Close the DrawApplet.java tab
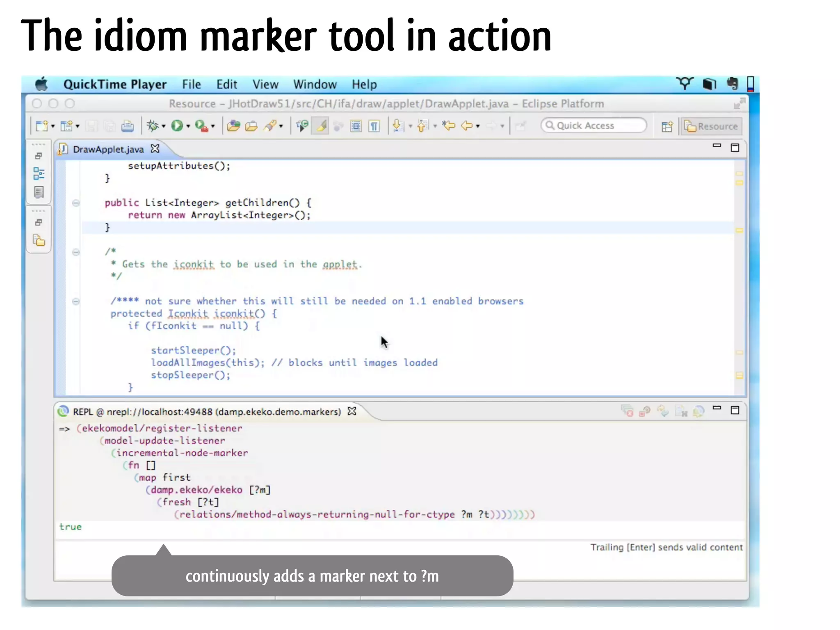The height and width of the screenshot is (630, 840). [x=155, y=149]
